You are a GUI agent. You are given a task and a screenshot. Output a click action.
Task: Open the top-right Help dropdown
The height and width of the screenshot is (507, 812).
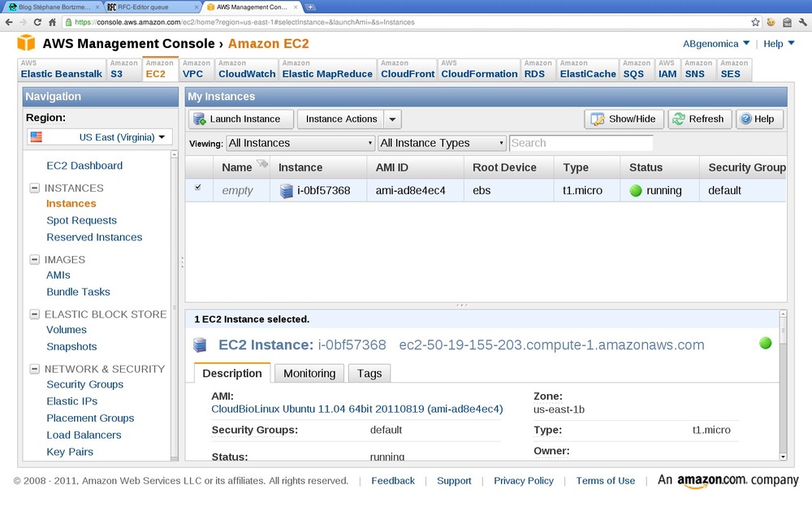tap(779, 44)
